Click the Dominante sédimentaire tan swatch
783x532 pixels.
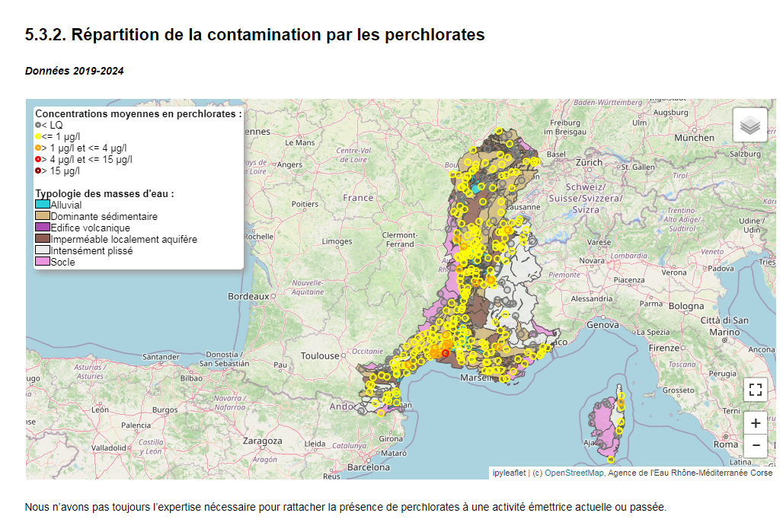(x=43, y=215)
